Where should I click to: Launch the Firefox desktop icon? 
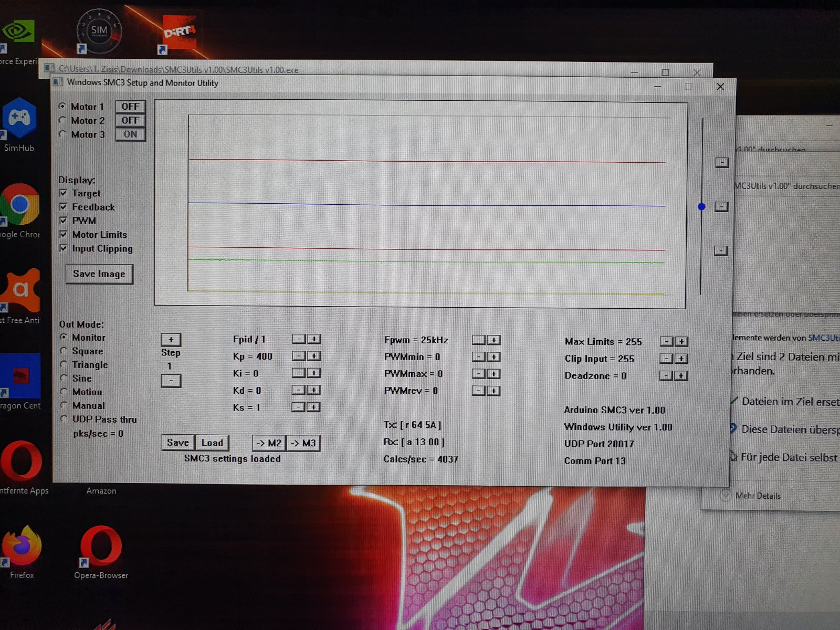point(22,551)
